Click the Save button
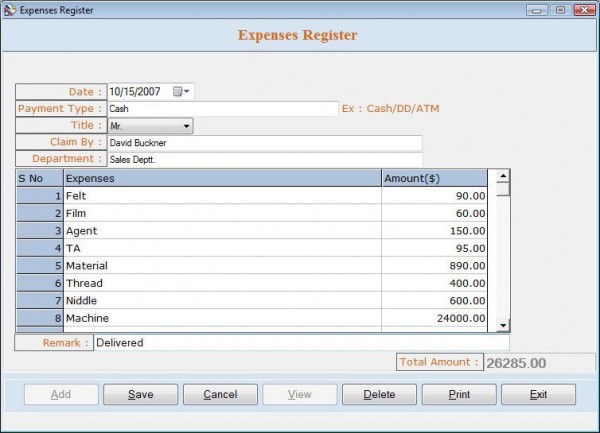Viewport: 600px width, 433px height. [140, 394]
